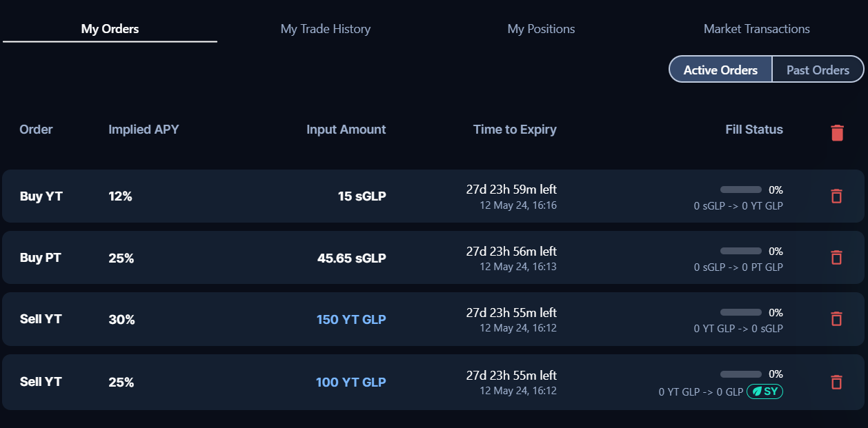Delete the 25% Sell YT order via trash icon

[x=836, y=382]
